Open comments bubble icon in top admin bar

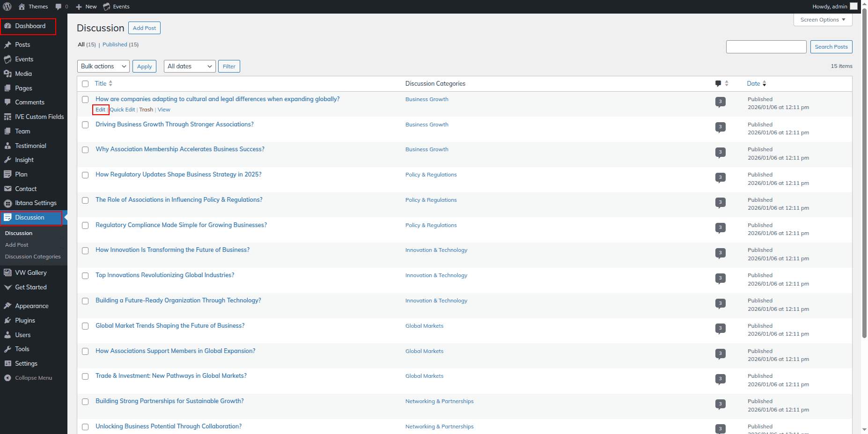tap(59, 7)
